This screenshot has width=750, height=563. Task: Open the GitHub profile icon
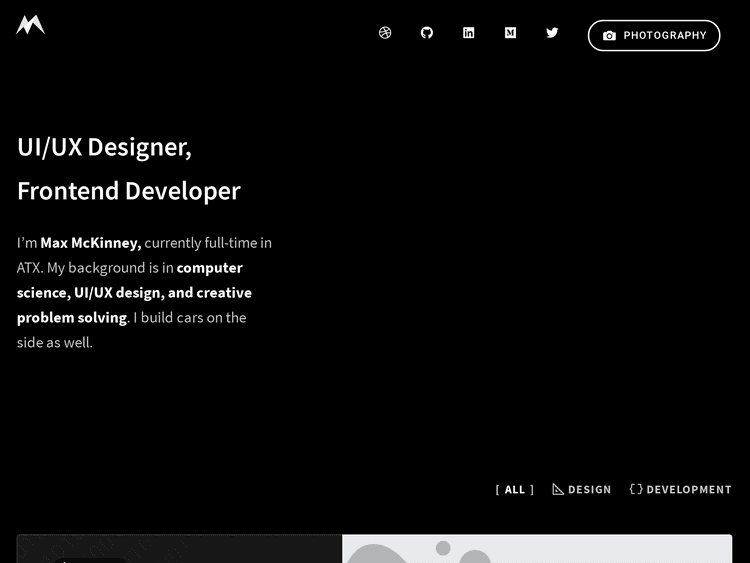click(427, 33)
